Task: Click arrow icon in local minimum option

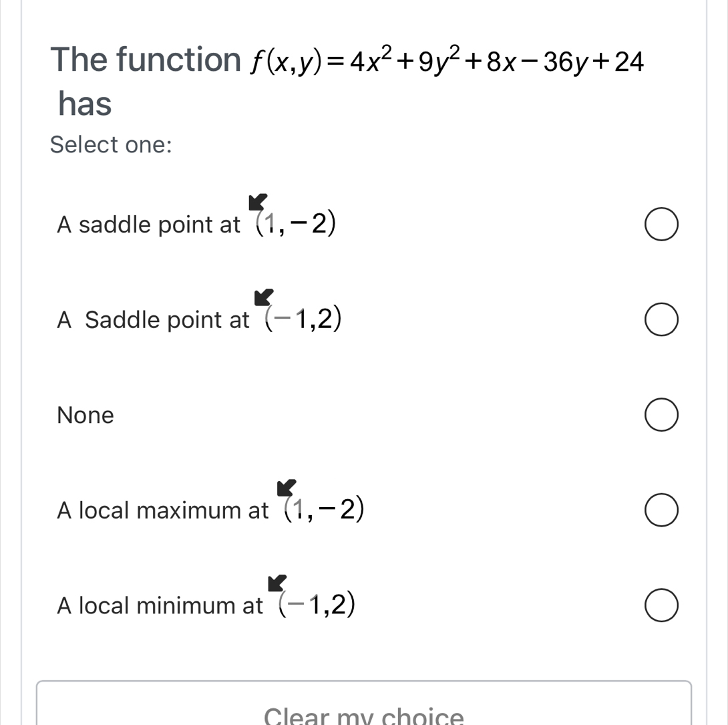Action: pyautogui.click(x=277, y=583)
